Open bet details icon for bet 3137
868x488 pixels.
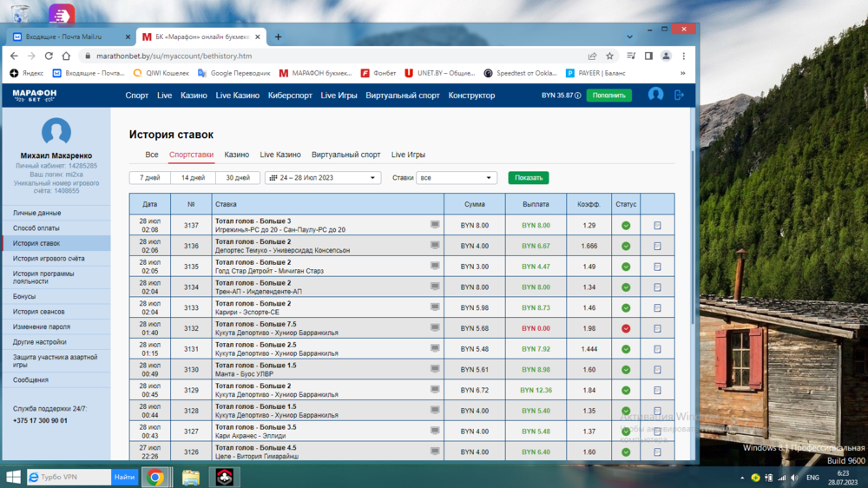(x=657, y=226)
